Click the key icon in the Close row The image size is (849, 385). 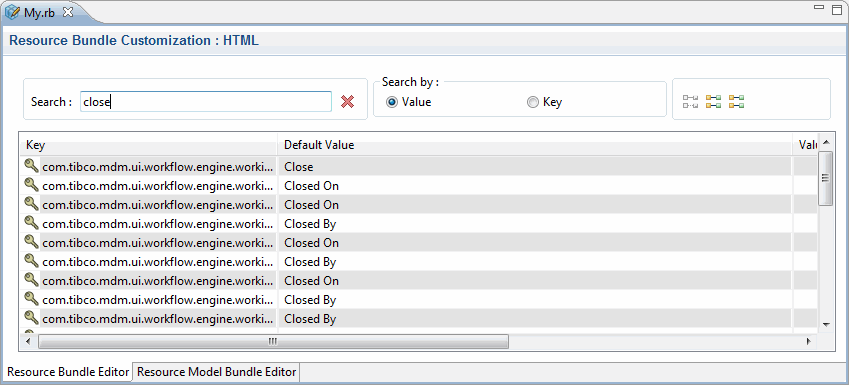click(x=32, y=166)
